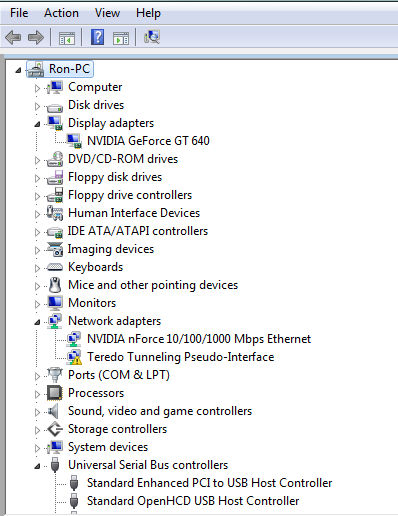Expand the Keyboards category arrow

coord(37,268)
